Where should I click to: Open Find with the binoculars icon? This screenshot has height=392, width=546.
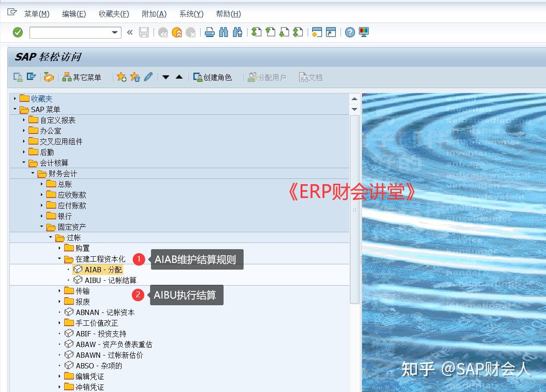pyautogui.click(x=223, y=32)
